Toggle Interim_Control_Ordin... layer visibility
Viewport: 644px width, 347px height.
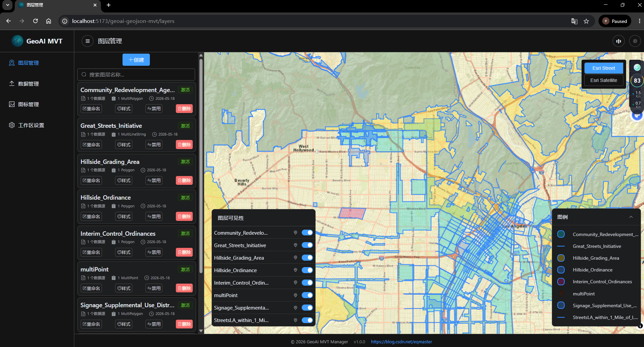(x=307, y=283)
